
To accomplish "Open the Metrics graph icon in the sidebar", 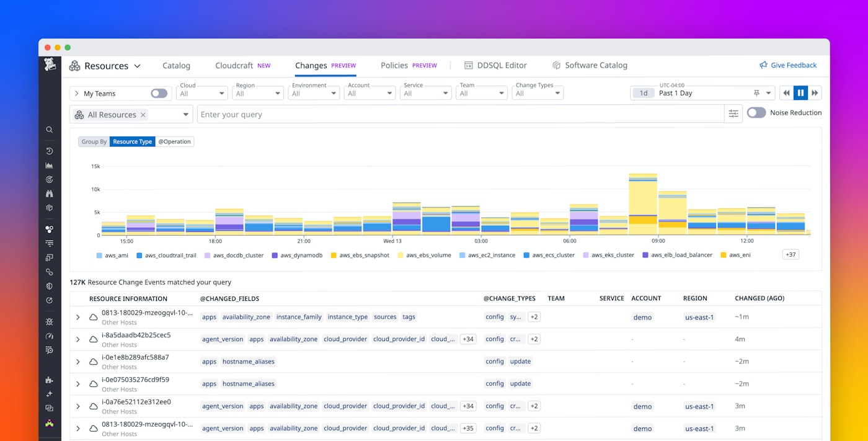I will pyautogui.click(x=50, y=165).
